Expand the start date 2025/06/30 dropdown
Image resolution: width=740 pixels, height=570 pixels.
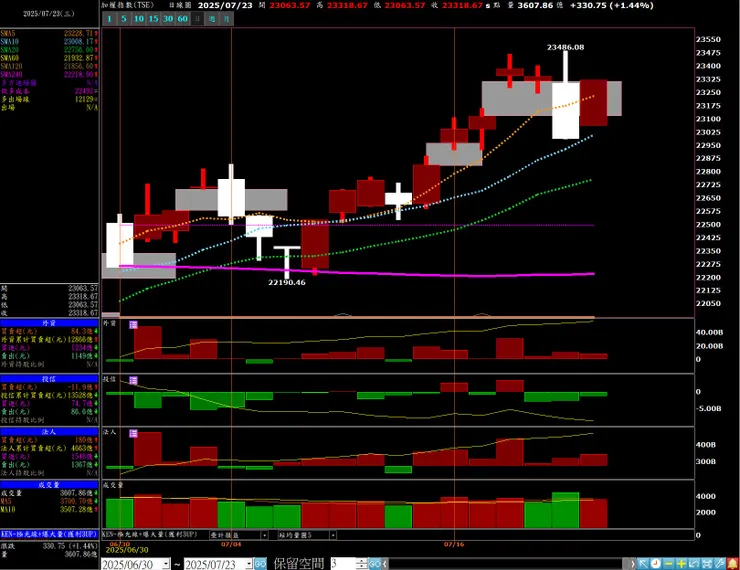[x=166, y=564]
